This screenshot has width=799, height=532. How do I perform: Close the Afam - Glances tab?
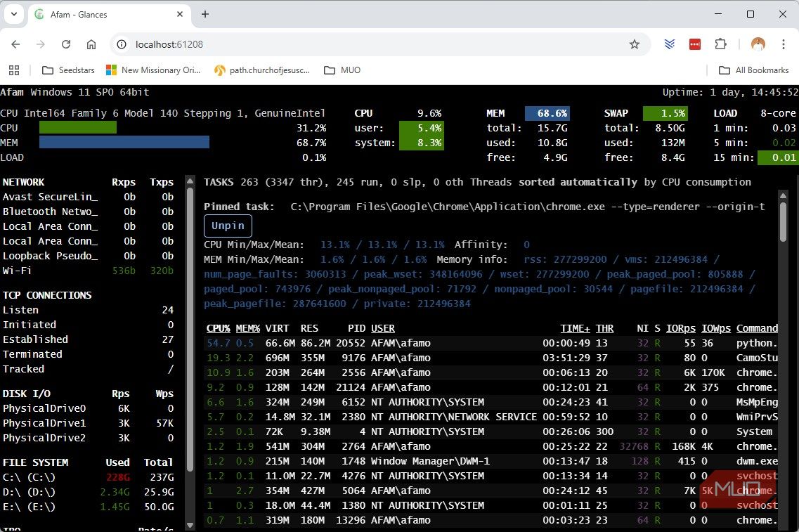(x=180, y=14)
